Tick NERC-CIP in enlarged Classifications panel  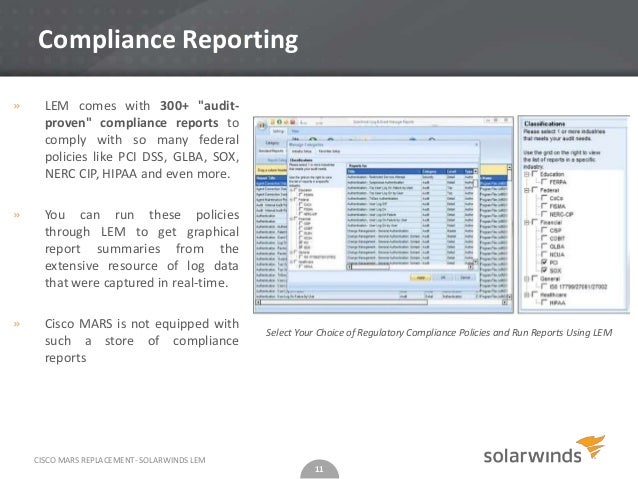point(544,214)
